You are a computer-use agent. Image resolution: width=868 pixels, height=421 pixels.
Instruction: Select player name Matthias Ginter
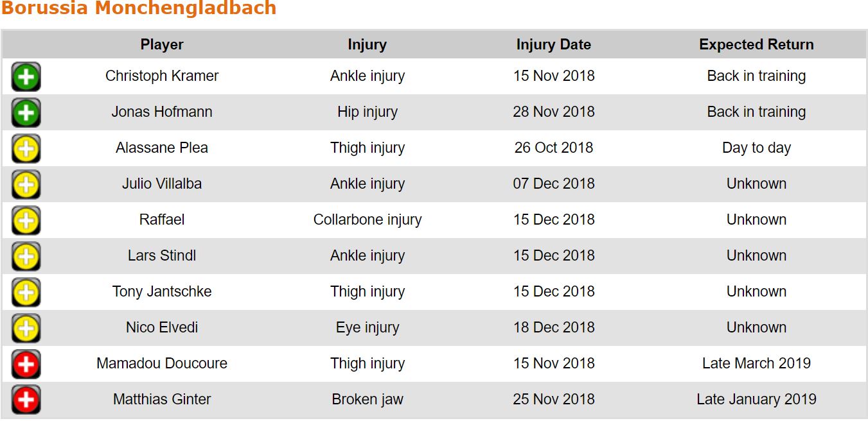point(162,399)
